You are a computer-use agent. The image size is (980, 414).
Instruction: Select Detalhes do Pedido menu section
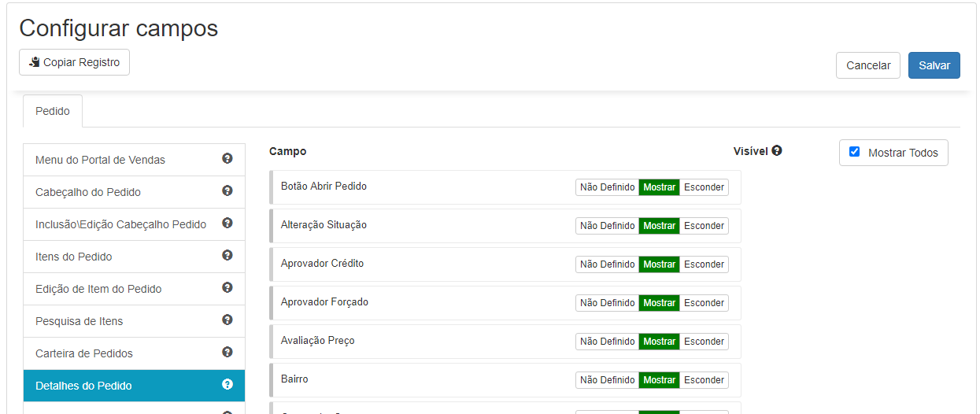pyautogui.click(x=83, y=386)
